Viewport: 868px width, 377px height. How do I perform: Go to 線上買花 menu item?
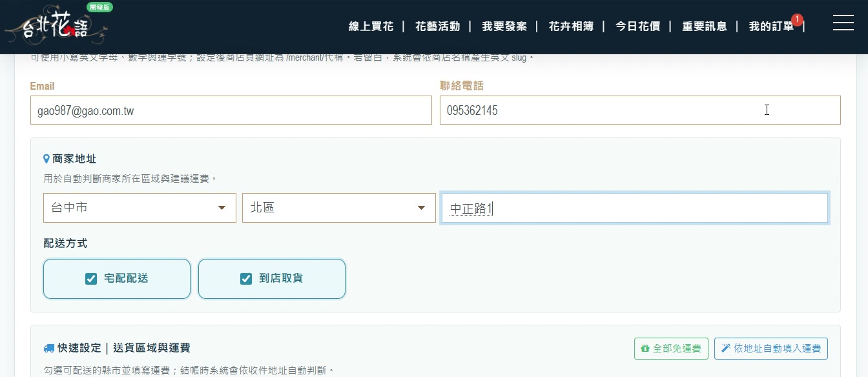(x=371, y=26)
